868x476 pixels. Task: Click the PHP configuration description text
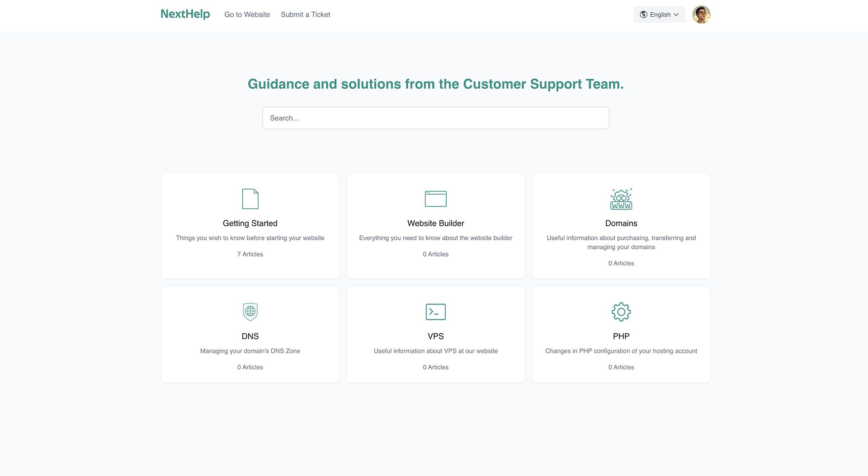pos(621,351)
